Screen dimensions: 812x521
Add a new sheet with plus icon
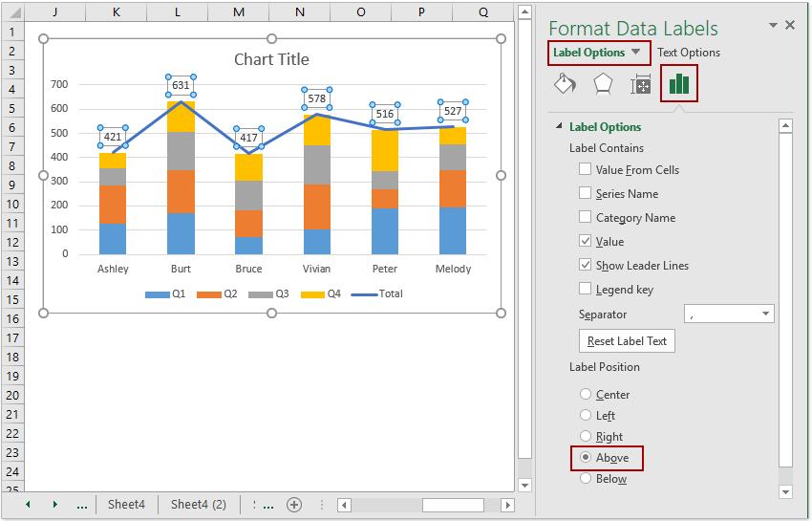[x=294, y=505]
